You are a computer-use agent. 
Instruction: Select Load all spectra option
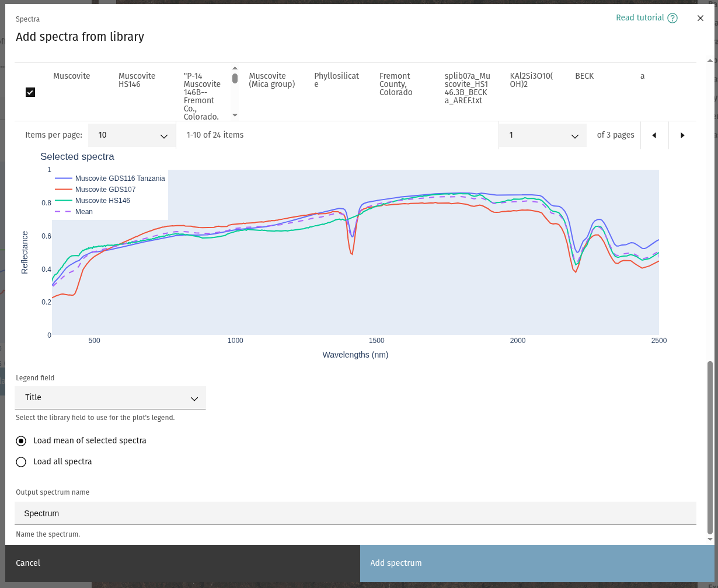tap(22, 462)
